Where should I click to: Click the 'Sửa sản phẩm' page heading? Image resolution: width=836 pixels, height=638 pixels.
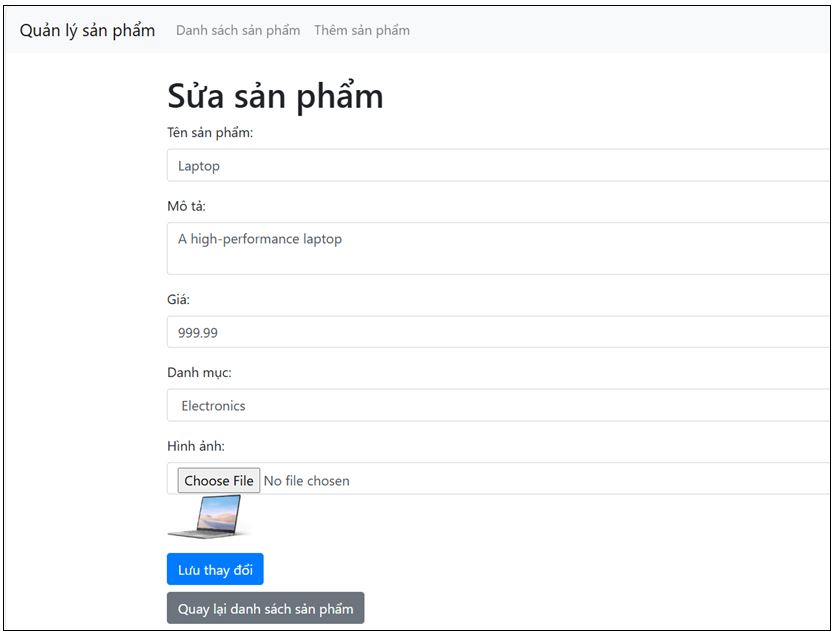click(275, 96)
